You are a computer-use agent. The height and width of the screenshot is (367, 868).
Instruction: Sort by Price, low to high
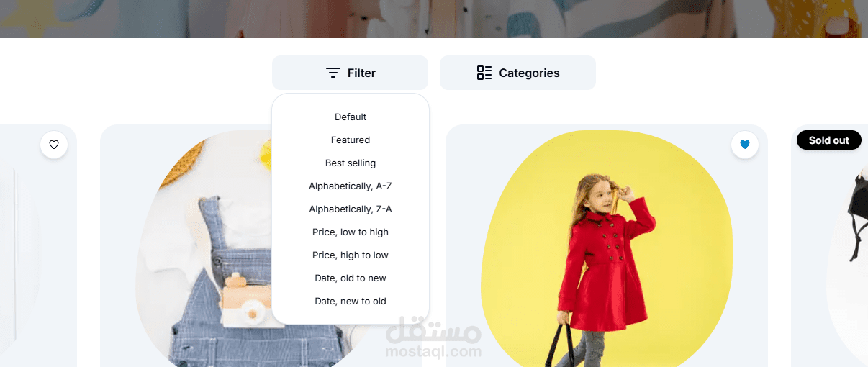(351, 232)
